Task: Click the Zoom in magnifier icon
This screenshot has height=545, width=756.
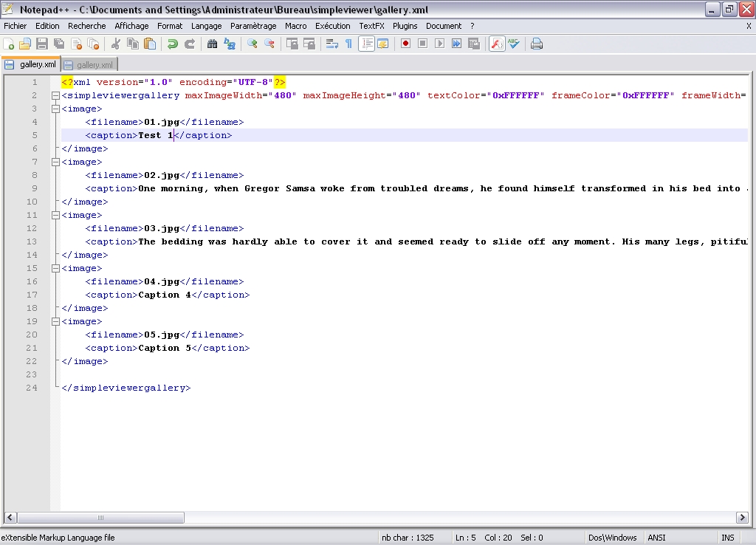Action: [252, 44]
